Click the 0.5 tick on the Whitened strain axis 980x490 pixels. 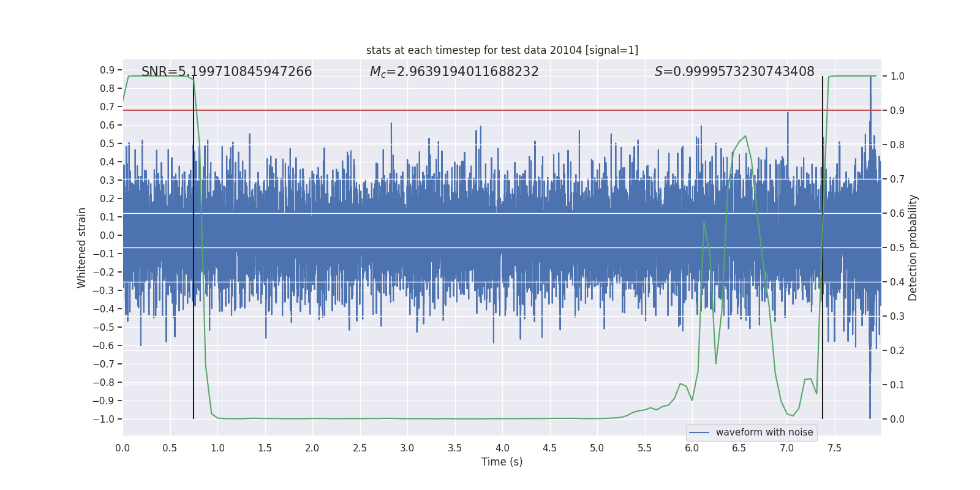108,144
